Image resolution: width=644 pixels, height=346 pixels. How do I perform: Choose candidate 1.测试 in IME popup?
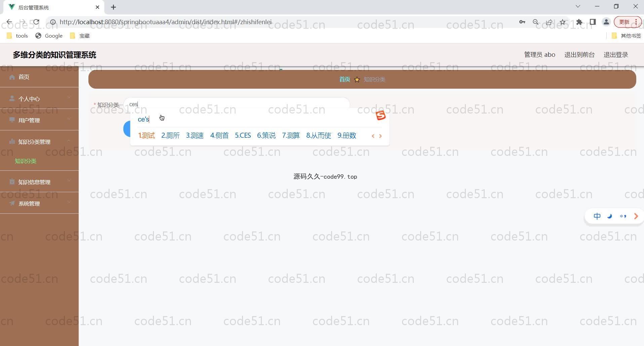(x=147, y=136)
